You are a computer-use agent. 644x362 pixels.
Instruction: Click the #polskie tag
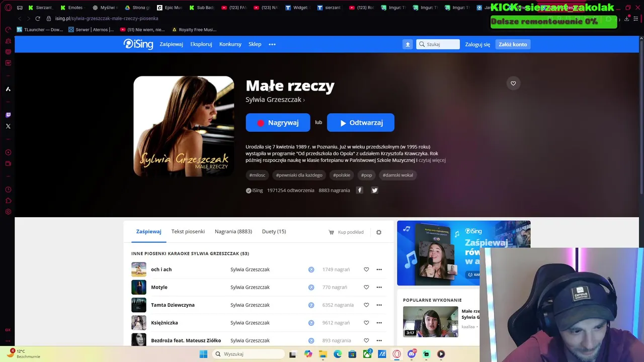coord(342,175)
